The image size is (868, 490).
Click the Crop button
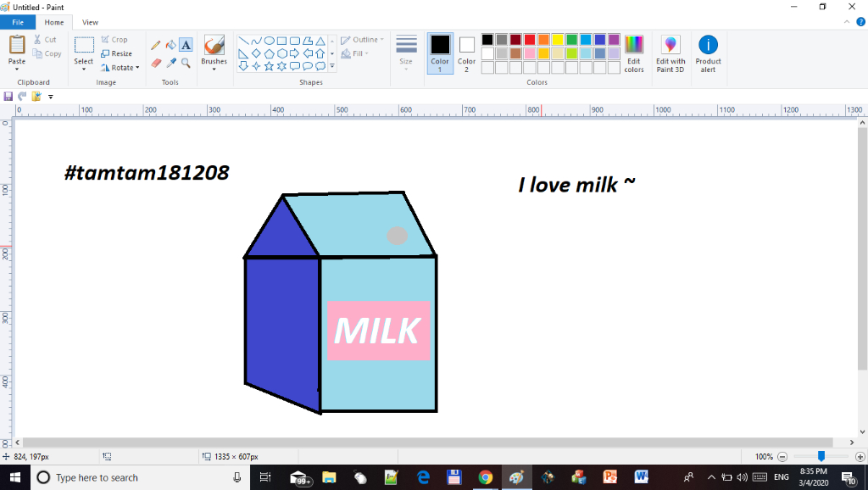(114, 39)
